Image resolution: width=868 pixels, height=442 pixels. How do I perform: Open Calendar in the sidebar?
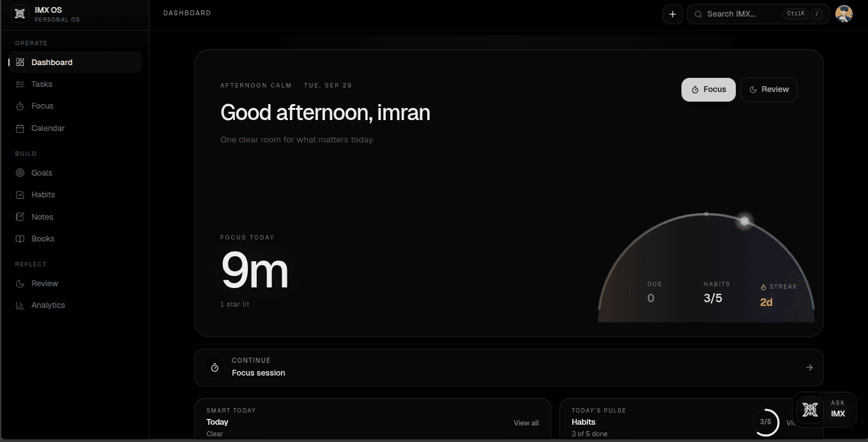click(75, 128)
